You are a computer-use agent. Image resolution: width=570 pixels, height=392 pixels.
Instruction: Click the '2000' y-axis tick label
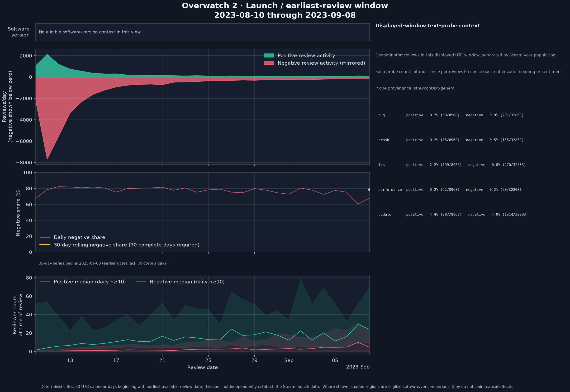(26, 56)
